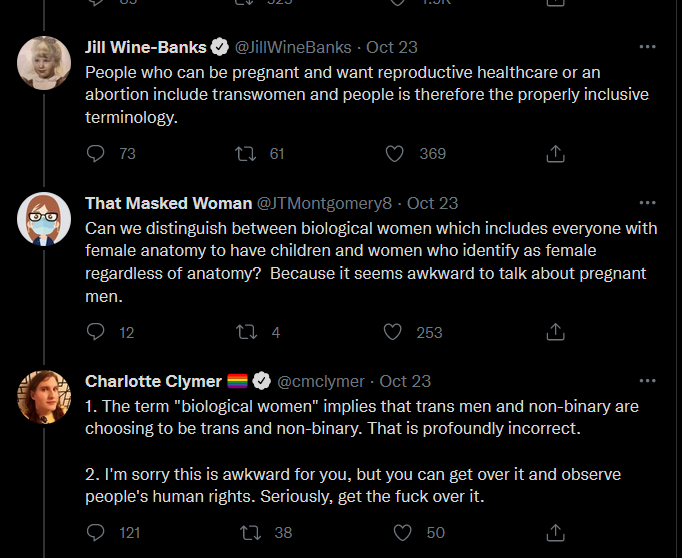The image size is (682, 558).
Task: Like That Masked Woman's tweet
Action: pos(395,332)
